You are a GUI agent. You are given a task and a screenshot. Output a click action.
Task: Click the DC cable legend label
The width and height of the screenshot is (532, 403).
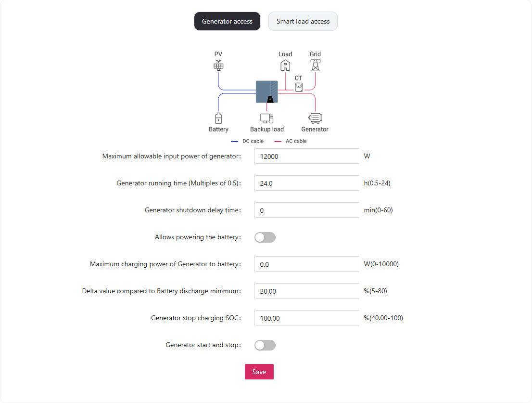253,141
